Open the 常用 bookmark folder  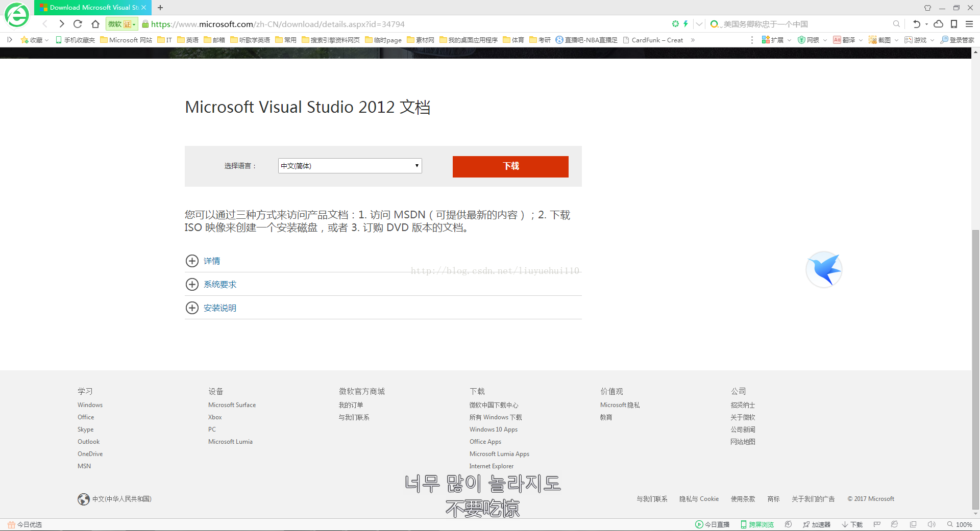[x=286, y=40]
